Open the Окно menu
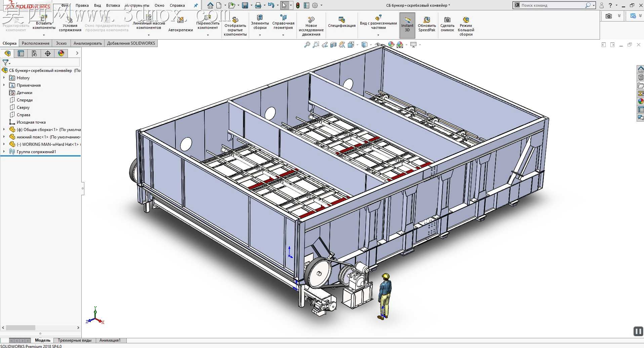Image resolution: width=644 pixels, height=348 pixels. pos(159,5)
